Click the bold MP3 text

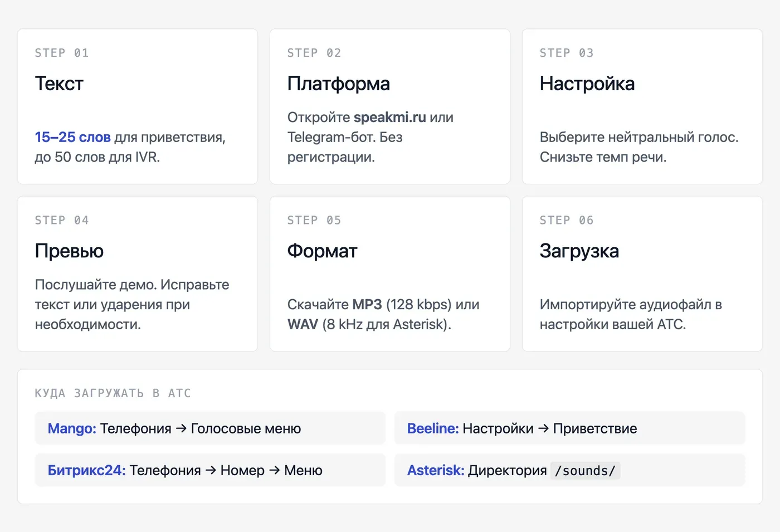tap(367, 305)
